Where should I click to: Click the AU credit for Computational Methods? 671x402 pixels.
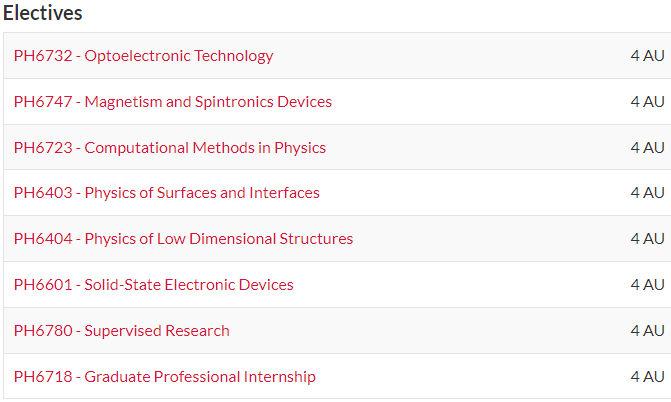pos(647,148)
